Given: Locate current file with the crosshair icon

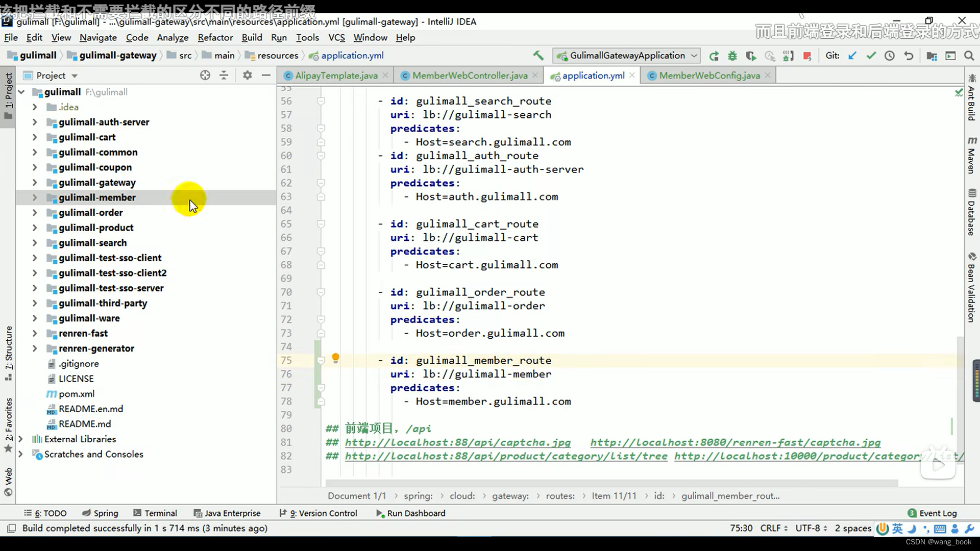Looking at the screenshot, I should [x=205, y=76].
